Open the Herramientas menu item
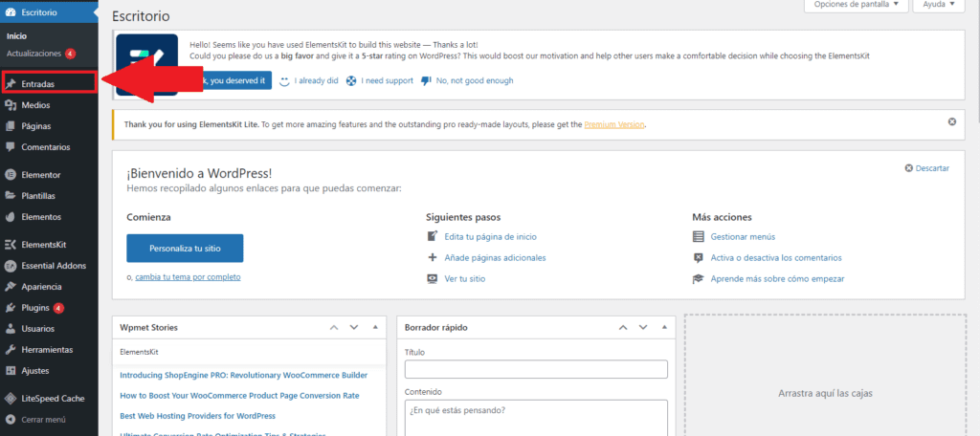The width and height of the screenshot is (980, 436). click(x=49, y=350)
